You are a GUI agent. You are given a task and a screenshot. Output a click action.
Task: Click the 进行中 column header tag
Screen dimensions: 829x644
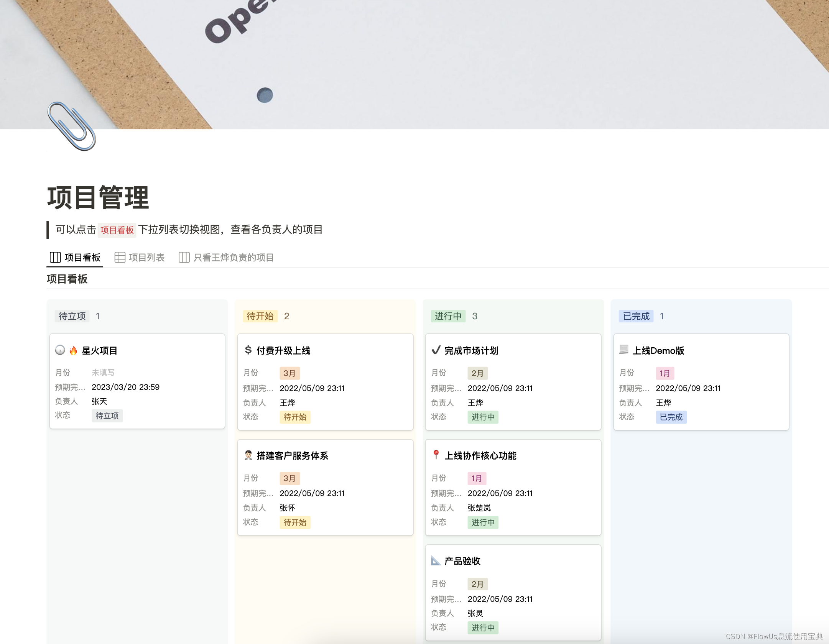point(448,316)
